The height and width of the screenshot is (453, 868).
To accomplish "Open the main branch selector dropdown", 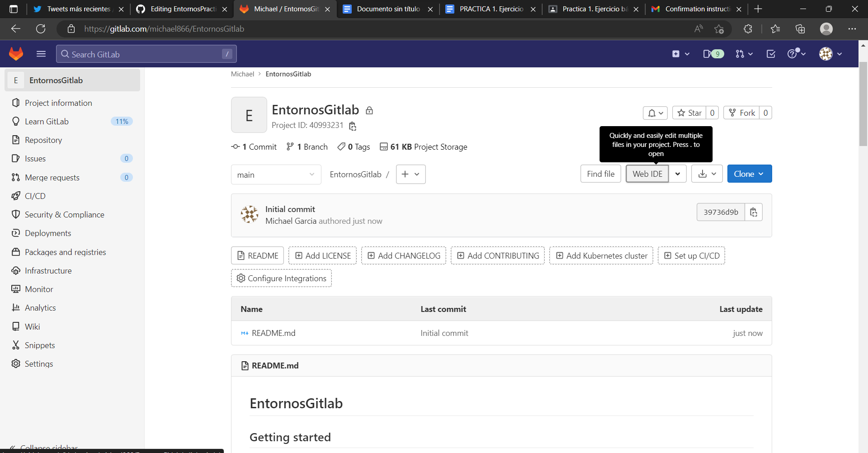I will pos(276,174).
